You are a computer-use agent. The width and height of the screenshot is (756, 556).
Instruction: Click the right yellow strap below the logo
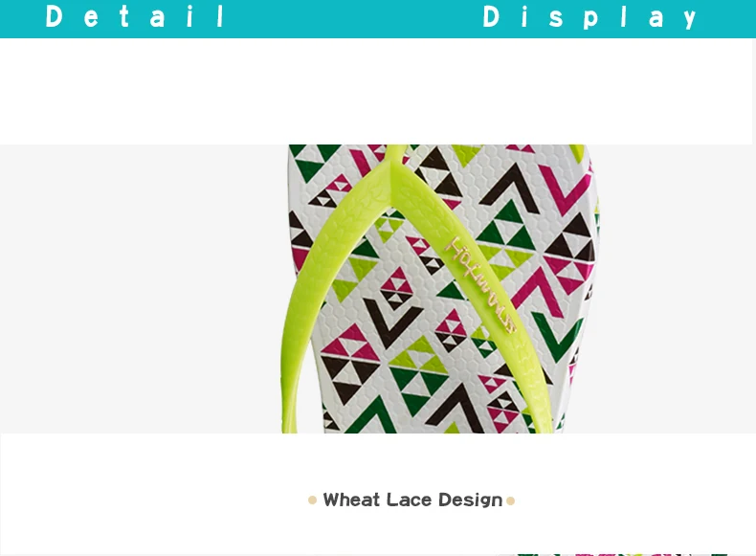[530, 381]
